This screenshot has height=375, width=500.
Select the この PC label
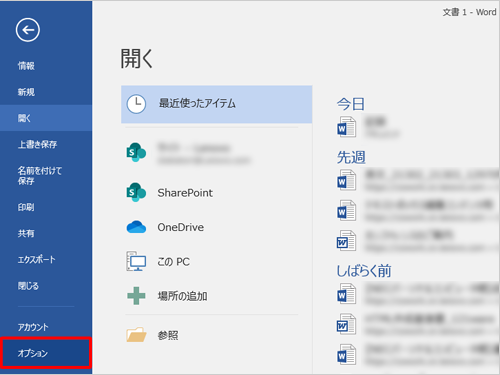(x=173, y=262)
